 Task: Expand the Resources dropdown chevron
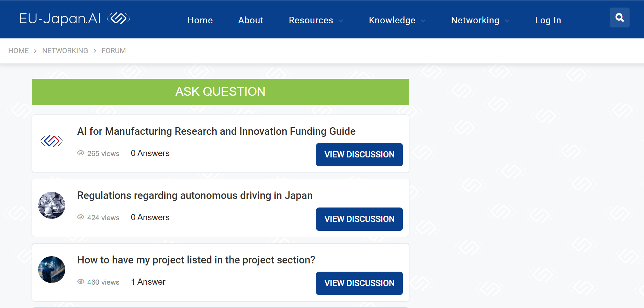(x=341, y=21)
